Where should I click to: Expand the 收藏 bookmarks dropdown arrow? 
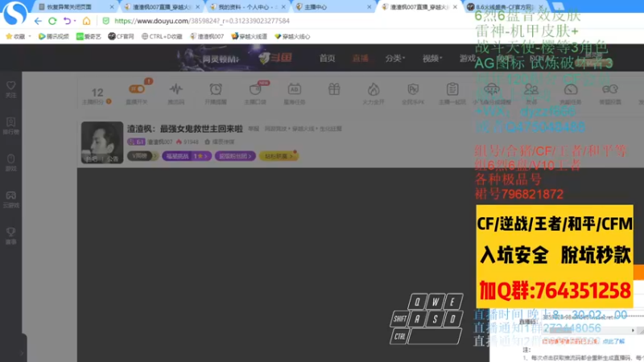30,36
